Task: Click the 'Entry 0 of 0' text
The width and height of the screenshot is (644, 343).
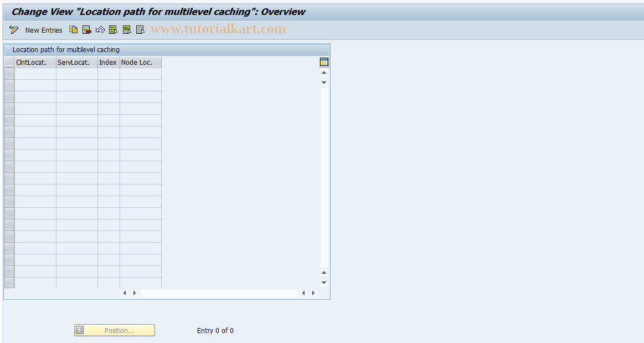Action: tap(215, 331)
